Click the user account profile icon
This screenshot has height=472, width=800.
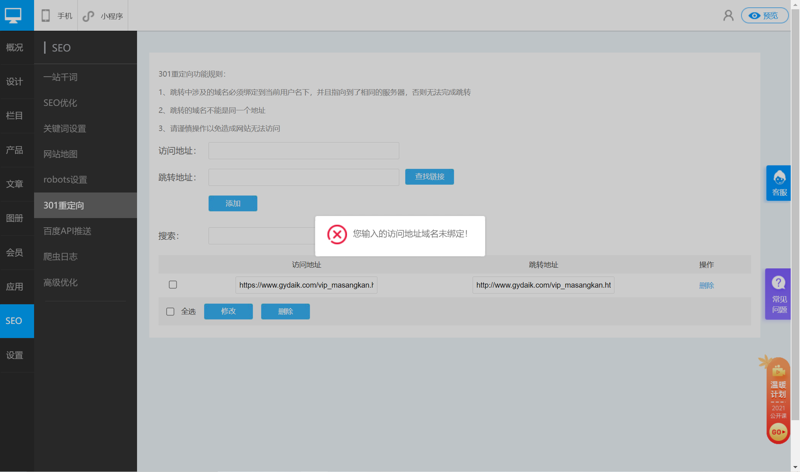728,15
